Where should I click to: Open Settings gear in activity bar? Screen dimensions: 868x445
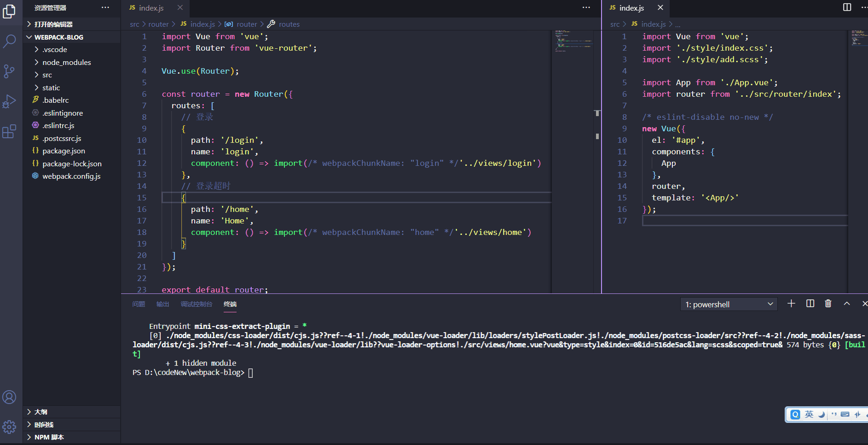10,427
